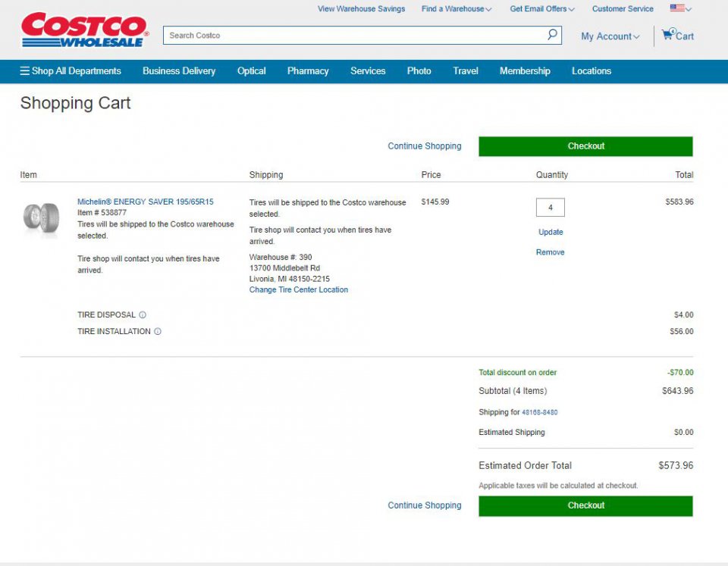Click the Shopping Cart heading
Image resolution: width=728 pixels, height=566 pixels.
tap(75, 103)
